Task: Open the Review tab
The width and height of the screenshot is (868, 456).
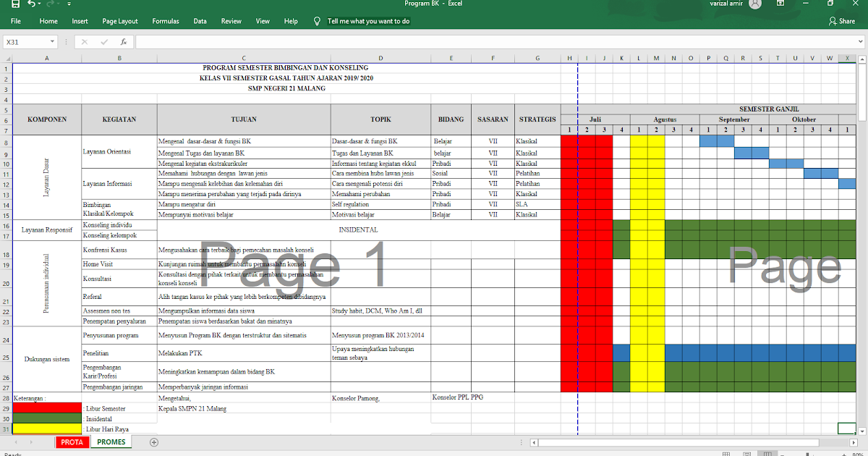Action: pos(231,21)
